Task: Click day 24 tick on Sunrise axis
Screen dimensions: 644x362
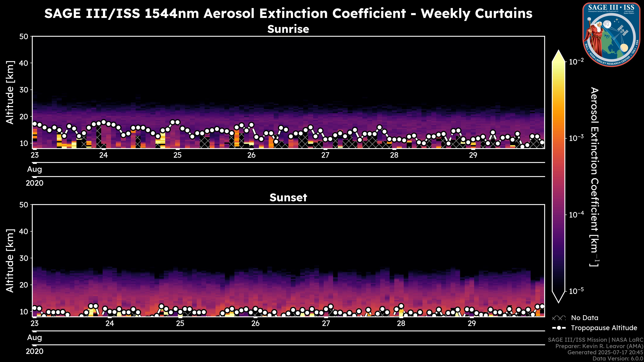Action: pos(103,155)
